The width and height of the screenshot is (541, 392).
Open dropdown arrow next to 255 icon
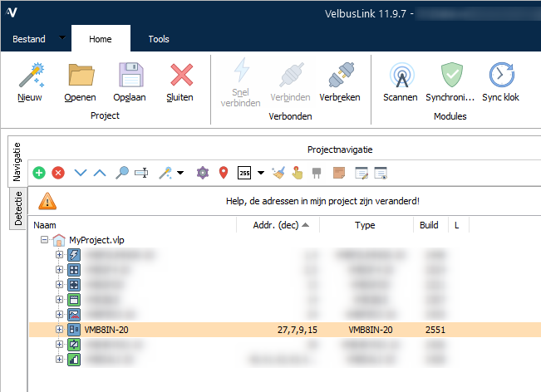pyautogui.click(x=261, y=173)
